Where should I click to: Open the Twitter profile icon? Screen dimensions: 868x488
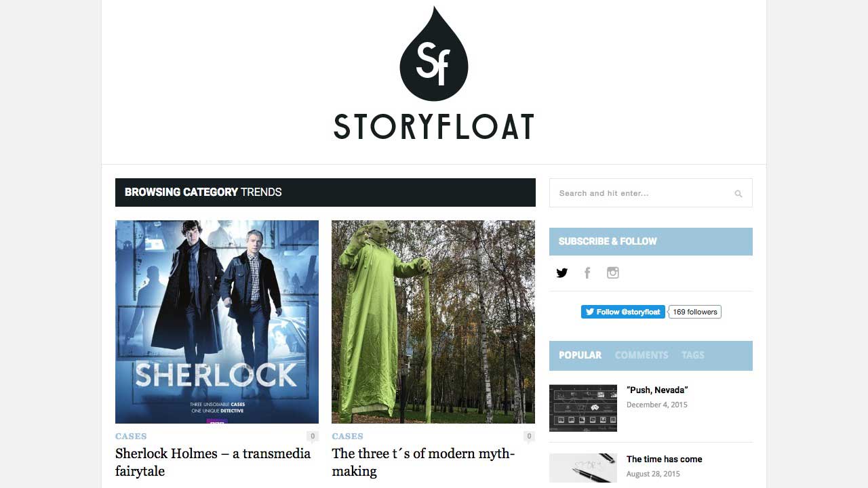(561, 273)
